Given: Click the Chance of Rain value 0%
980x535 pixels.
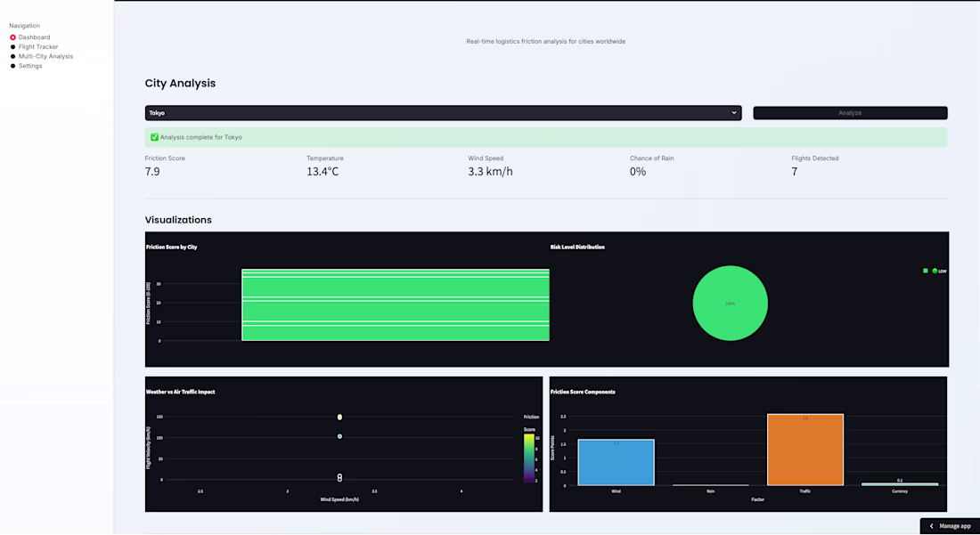Looking at the screenshot, I should pos(638,172).
